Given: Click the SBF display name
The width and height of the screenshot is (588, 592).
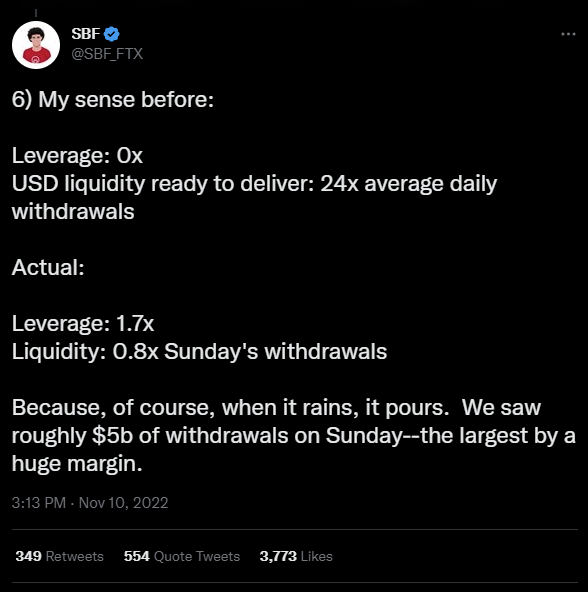Looking at the screenshot, I should coord(86,34).
